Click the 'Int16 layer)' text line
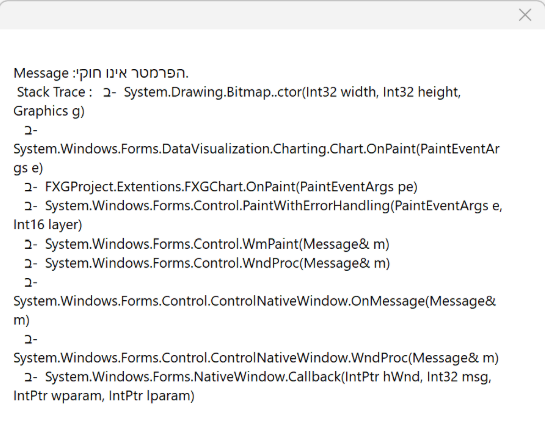Viewport: 545px width, 435px height. click(48, 225)
